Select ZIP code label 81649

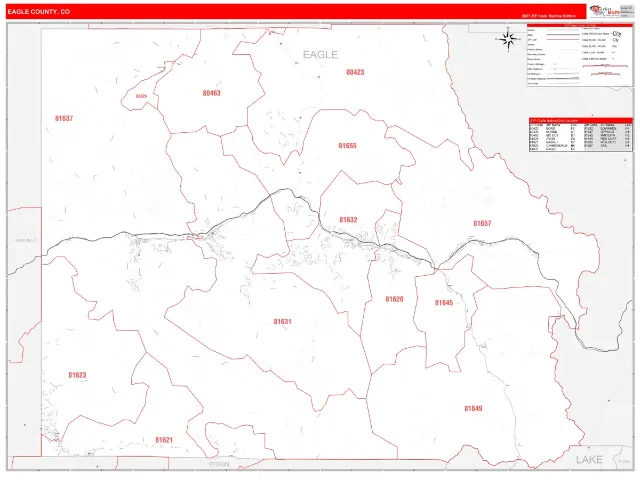pyautogui.click(x=473, y=409)
